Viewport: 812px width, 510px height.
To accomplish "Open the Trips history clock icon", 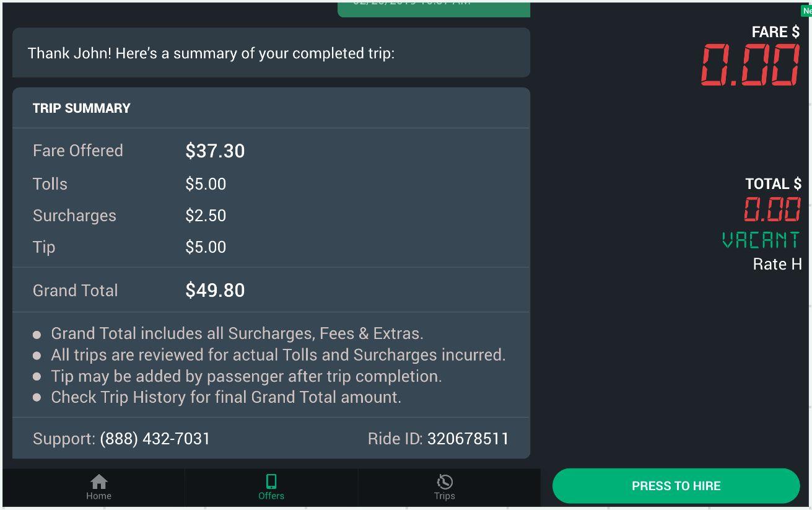I will pyautogui.click(x=444, y=482).
